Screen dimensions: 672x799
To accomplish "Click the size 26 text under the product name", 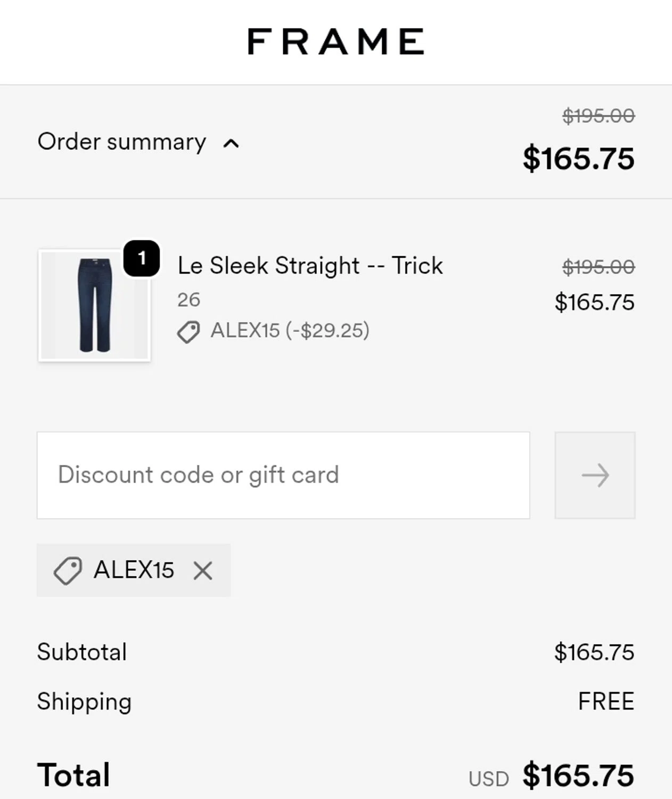I will click(189, 299).
